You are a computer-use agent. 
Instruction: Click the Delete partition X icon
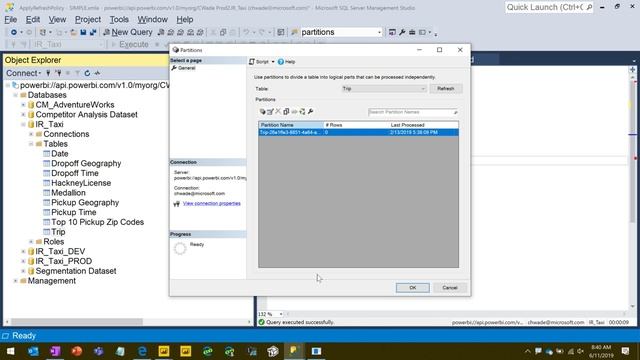click(278, 111)
